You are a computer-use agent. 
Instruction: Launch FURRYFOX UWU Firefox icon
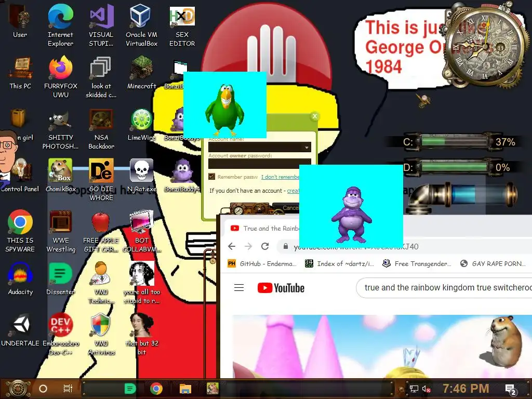pos(61,77)
